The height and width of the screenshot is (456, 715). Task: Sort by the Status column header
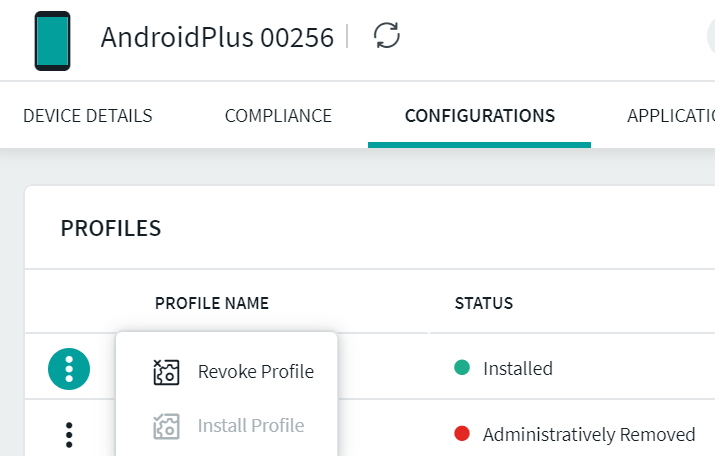pyautogui.click(x=484, y=303)
